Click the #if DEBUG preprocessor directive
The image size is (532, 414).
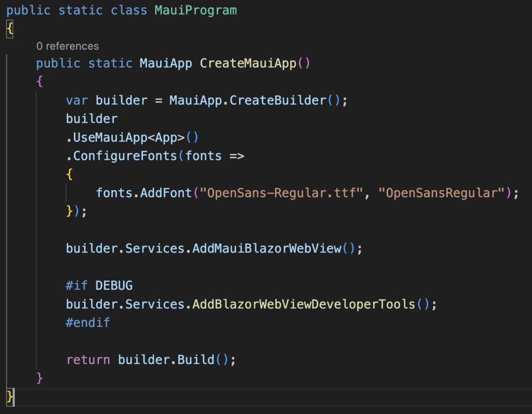(x=99, y=285)
